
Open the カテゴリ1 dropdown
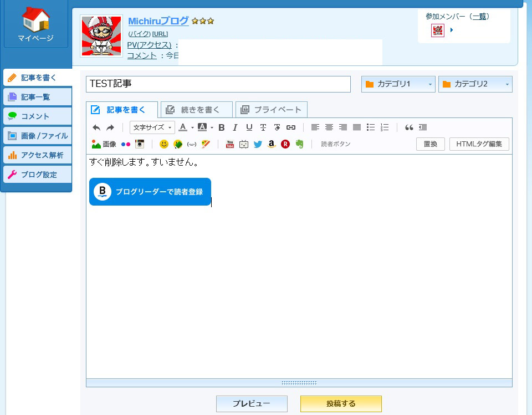398,84
